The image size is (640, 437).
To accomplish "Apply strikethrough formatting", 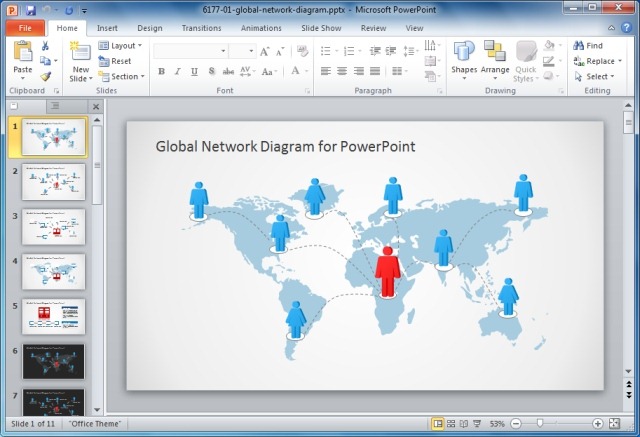I will pyautogui.click(x=228, y=72).
